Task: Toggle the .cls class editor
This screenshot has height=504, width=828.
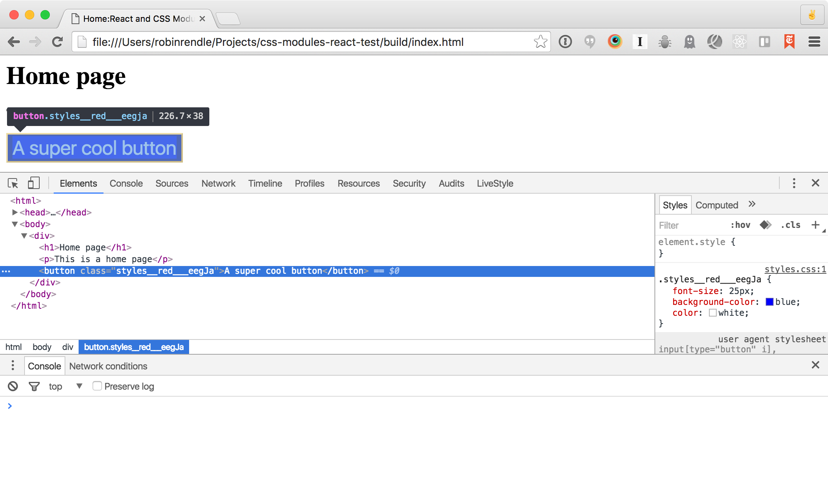Action: click(x=791, y=225)
